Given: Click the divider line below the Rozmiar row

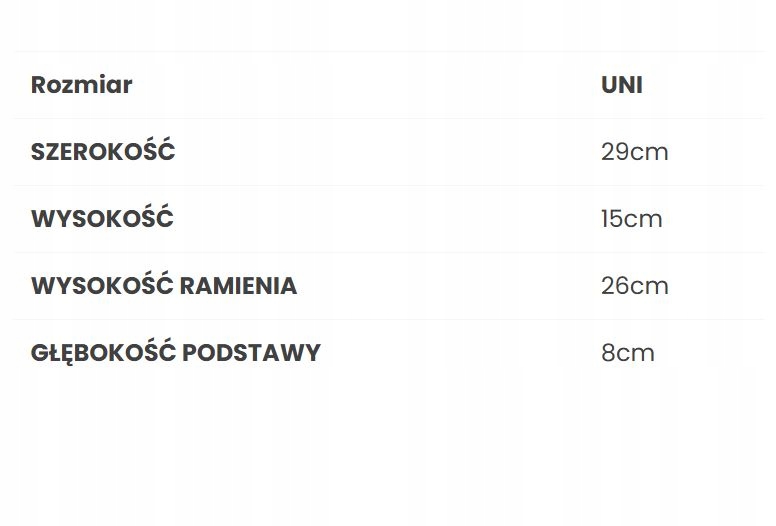Looking at the screenshot, I should click(388, 119).
